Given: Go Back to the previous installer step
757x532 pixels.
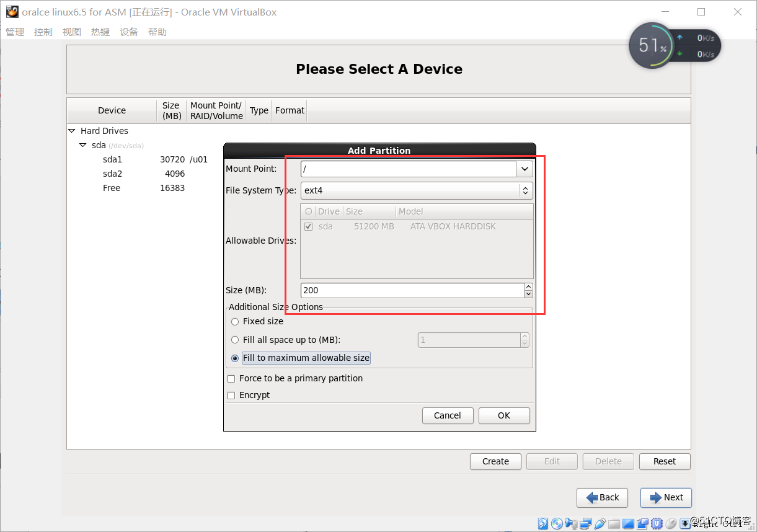Looking at the screenshot, I should (602, 497).
